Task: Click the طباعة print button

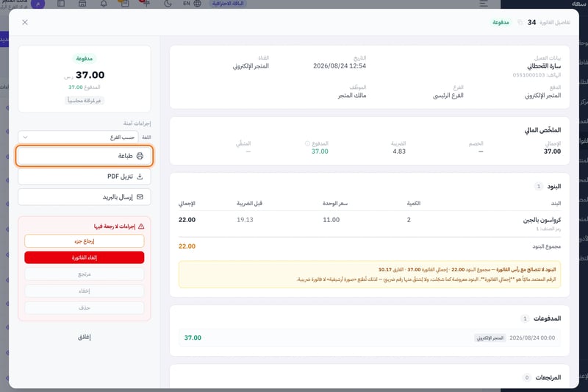Action: (x=85, y=156)
